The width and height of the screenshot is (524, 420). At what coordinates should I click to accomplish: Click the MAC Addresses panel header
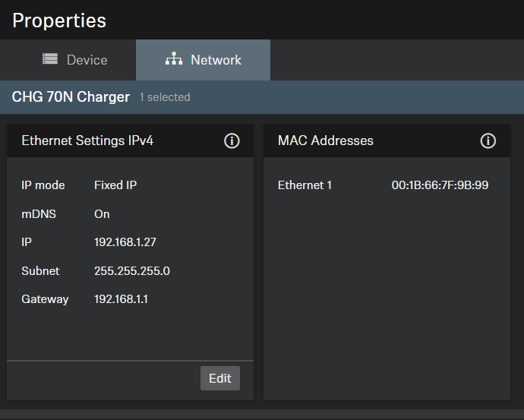pyautogui.click(x=325, y=141)
